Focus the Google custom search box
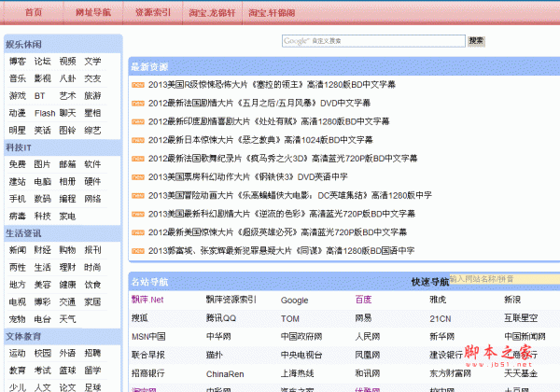This screenshot has width=560, height=392. click(x=373, y=41)
